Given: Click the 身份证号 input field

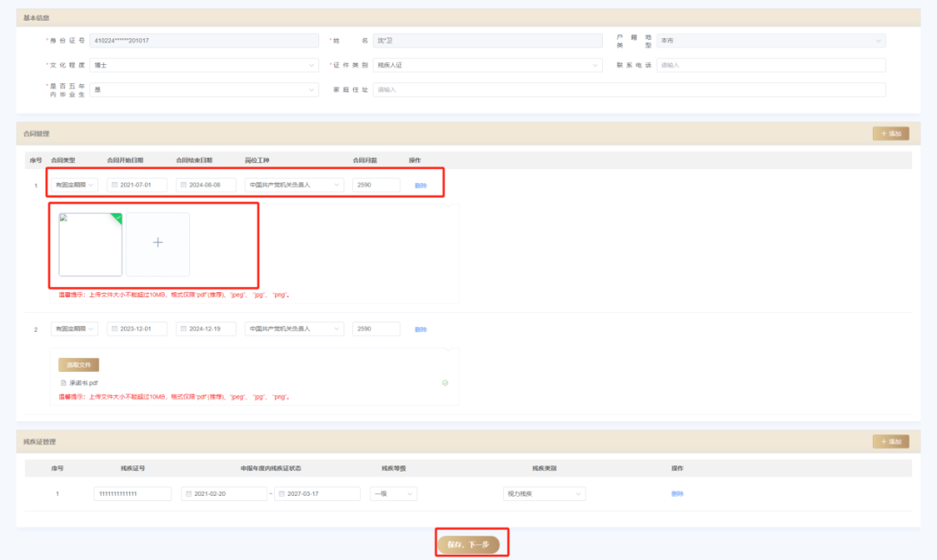Looking at the screenshot, I should [x=204, y=41].
